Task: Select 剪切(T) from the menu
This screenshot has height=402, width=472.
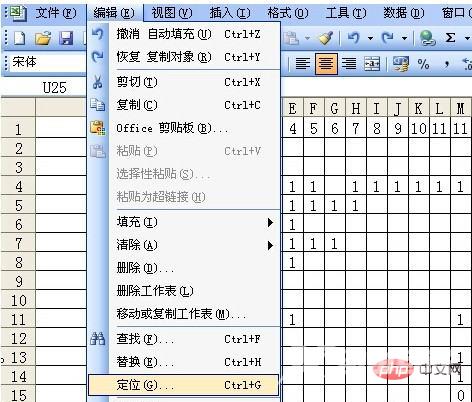Action: pyautogui.click(x=184, y=82)
